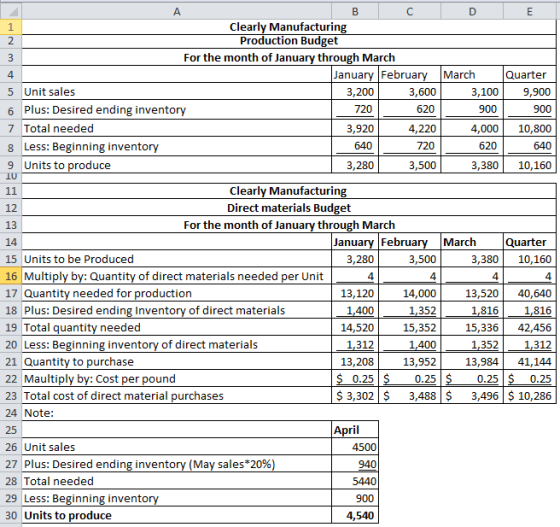The image size is (560, 527).
Task: Click January total cost $ 3,302
Action: (x=355, y=396)
